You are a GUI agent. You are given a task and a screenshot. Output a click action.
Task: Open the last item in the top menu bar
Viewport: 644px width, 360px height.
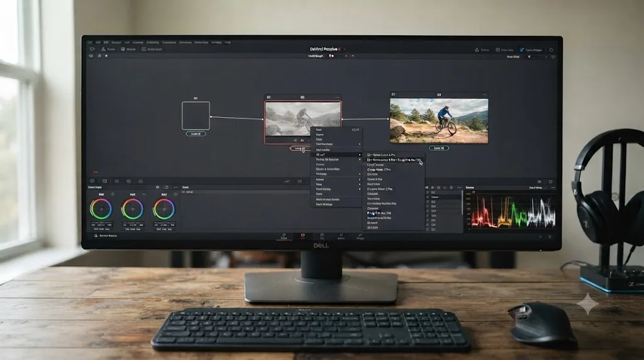[228, 42]
